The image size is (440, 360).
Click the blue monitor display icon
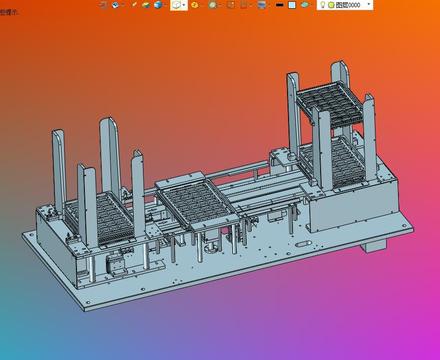262,5
